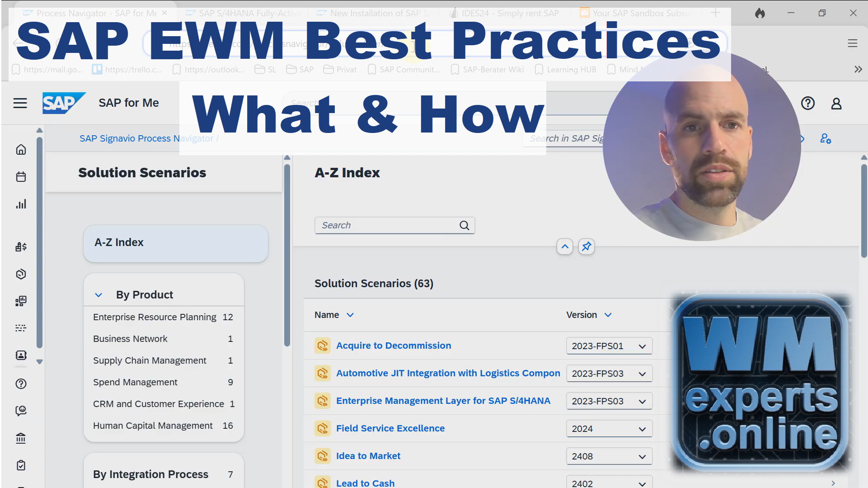Collapse the panel using the up chevron toggle
This screenshot has width=868, height=488.
[564, 246]
